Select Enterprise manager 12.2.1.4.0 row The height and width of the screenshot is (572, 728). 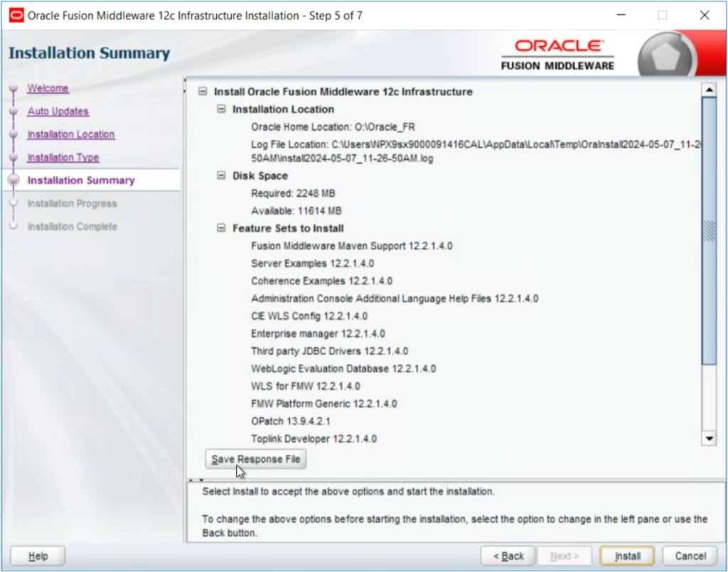(318, 333)
